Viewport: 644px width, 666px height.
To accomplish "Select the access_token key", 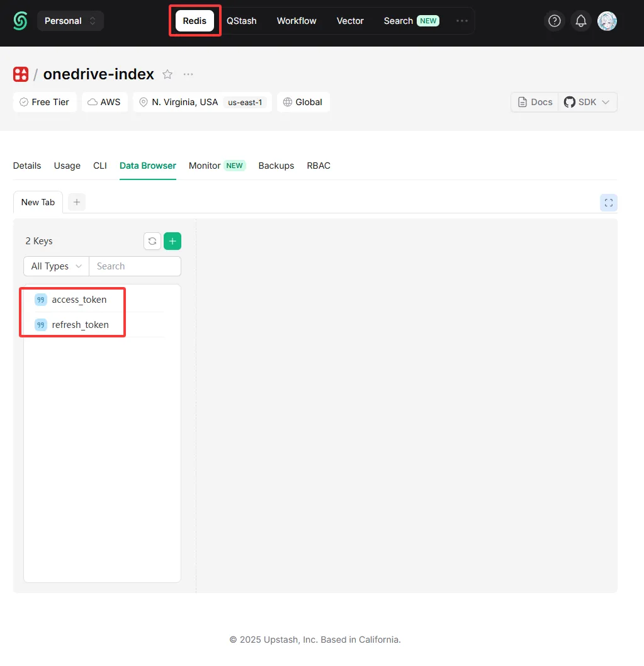I will [x=79, y=300].
